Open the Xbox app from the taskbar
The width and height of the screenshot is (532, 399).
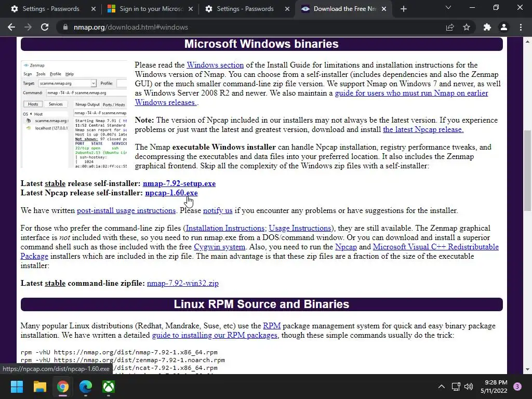click(x=109, y=387)
